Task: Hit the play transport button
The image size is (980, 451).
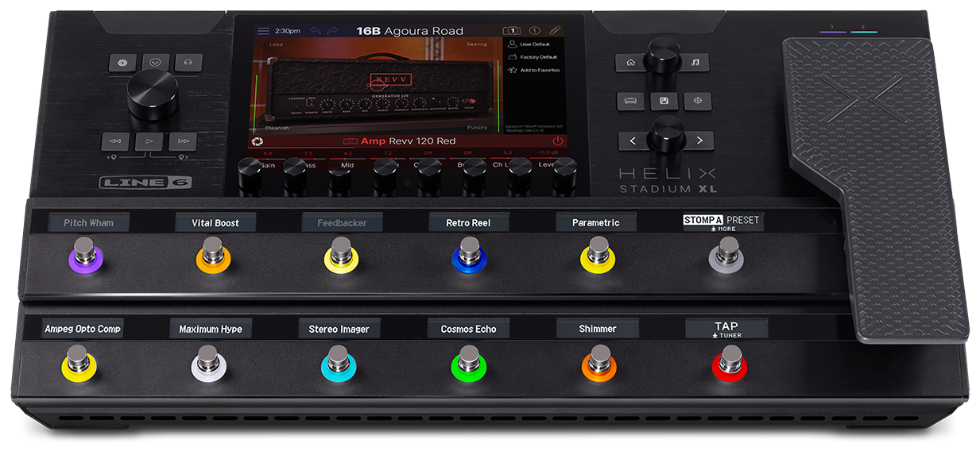Action: pos(149,141)
